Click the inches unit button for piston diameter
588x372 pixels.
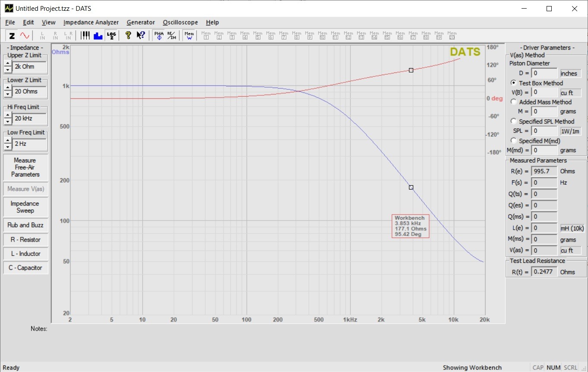pos(571,73)
